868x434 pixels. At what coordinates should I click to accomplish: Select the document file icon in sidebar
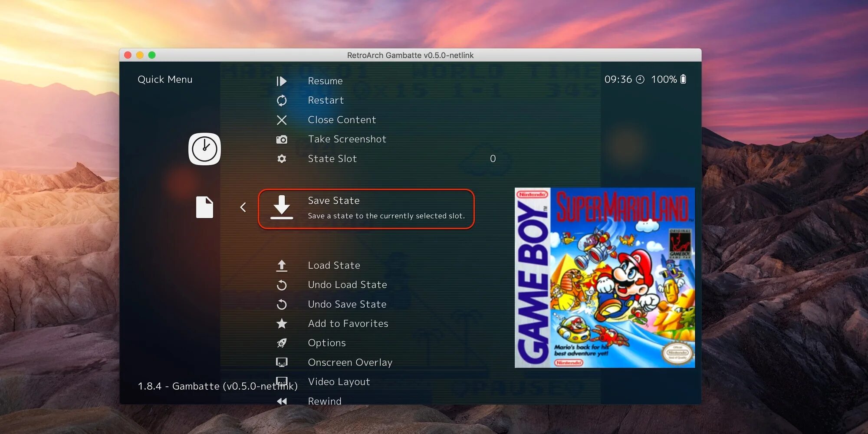[204, 207]
